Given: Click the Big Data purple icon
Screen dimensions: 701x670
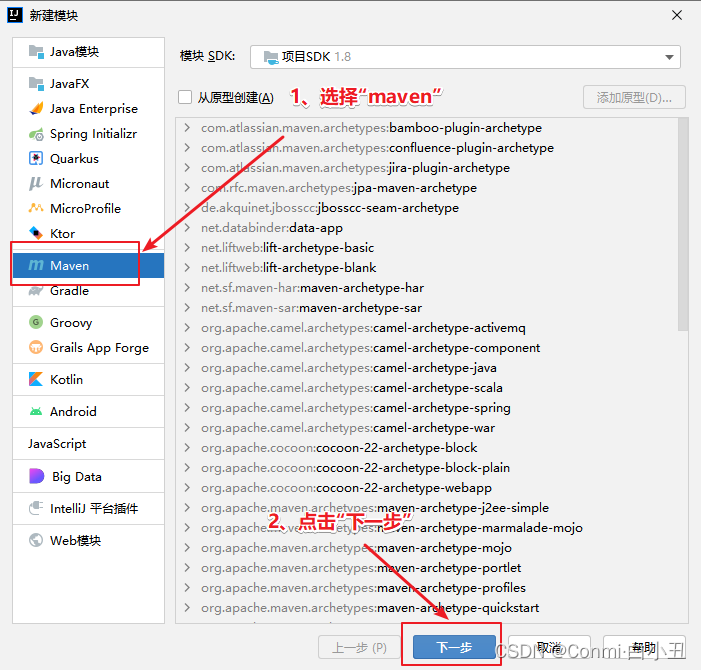Looking at the screenshot, I should (36, 476).
